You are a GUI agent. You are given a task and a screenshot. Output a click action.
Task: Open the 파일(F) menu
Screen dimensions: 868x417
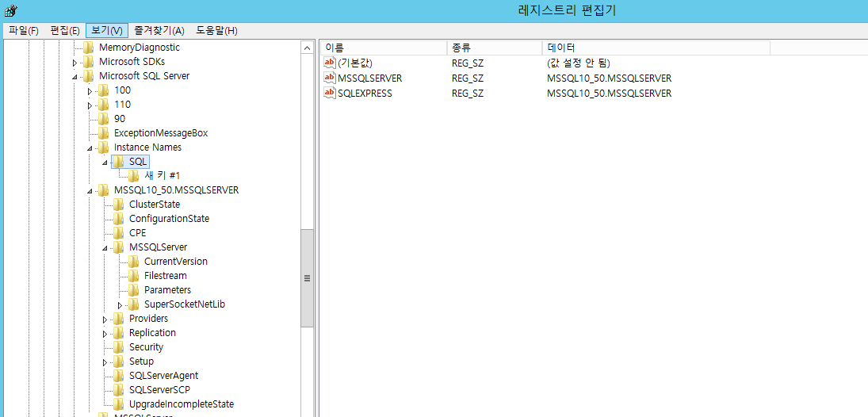click(23, 30)
